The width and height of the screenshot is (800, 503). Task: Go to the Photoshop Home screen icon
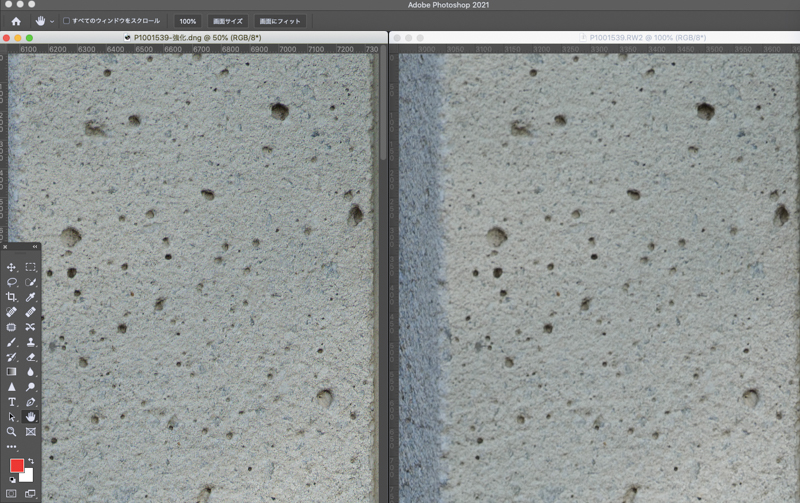pyautogui.click(x=16, y=21)
